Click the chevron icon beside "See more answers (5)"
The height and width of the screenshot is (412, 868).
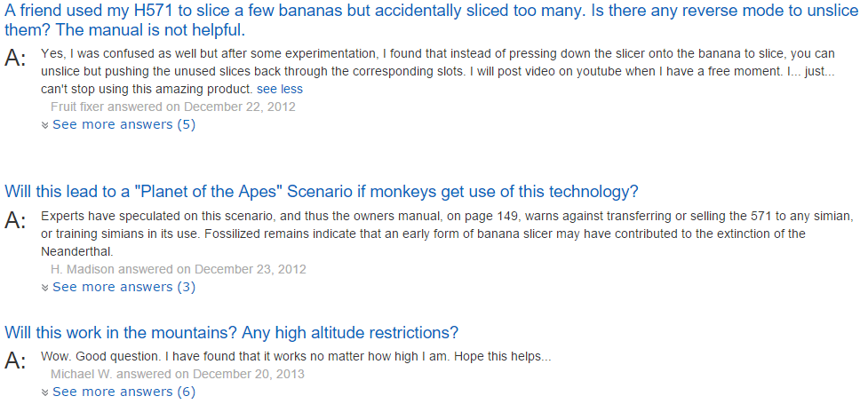pos(45,125)
